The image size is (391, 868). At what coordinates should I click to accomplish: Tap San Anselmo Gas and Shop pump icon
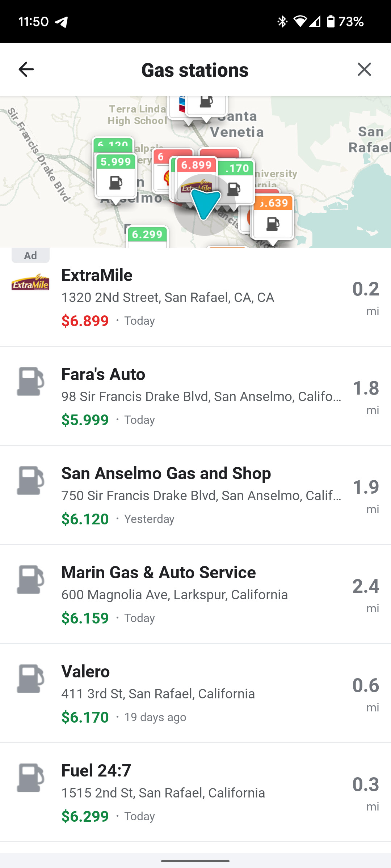click(30, 480)
